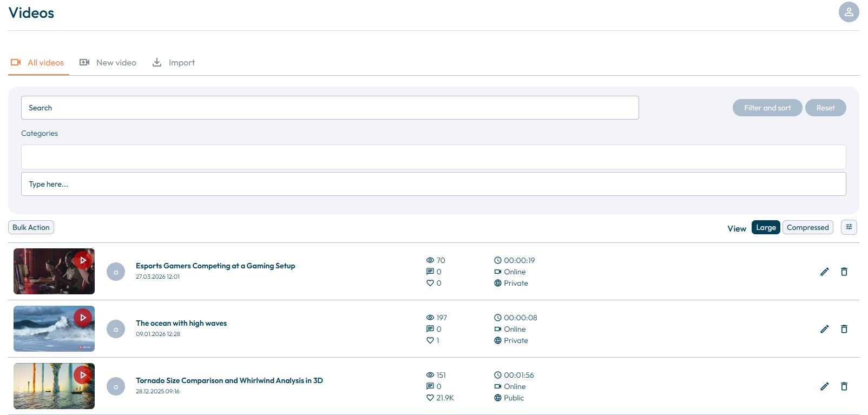Image resolution: width=868 pixels, height=415 pixels.
Task: Go to the New video tab
Action: (108, 63)
